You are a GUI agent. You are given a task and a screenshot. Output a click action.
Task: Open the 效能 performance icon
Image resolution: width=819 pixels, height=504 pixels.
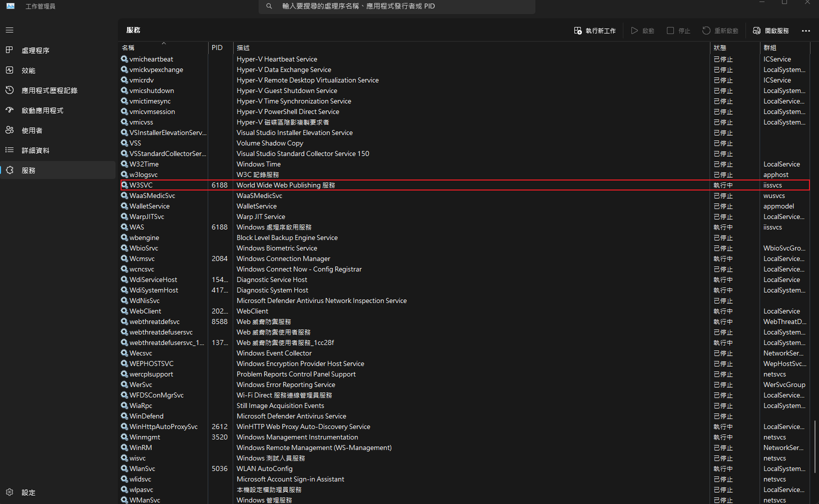pyautogui.click(x=10, y=70)
